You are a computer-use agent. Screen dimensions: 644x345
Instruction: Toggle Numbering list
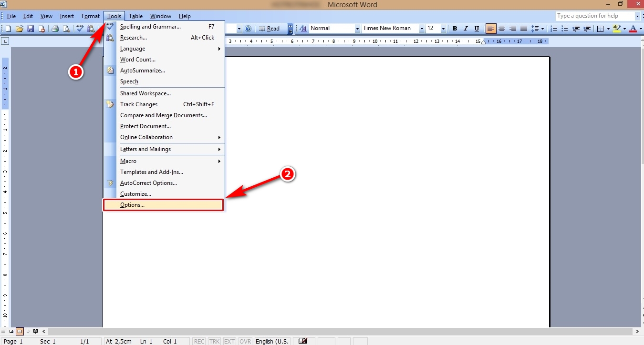[x=554, y=29]
